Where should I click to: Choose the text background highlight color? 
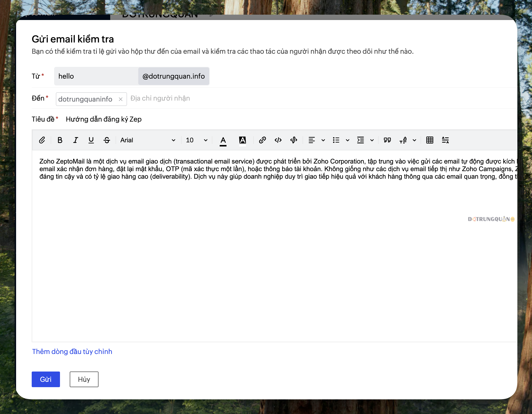click(x=243, y=141)
